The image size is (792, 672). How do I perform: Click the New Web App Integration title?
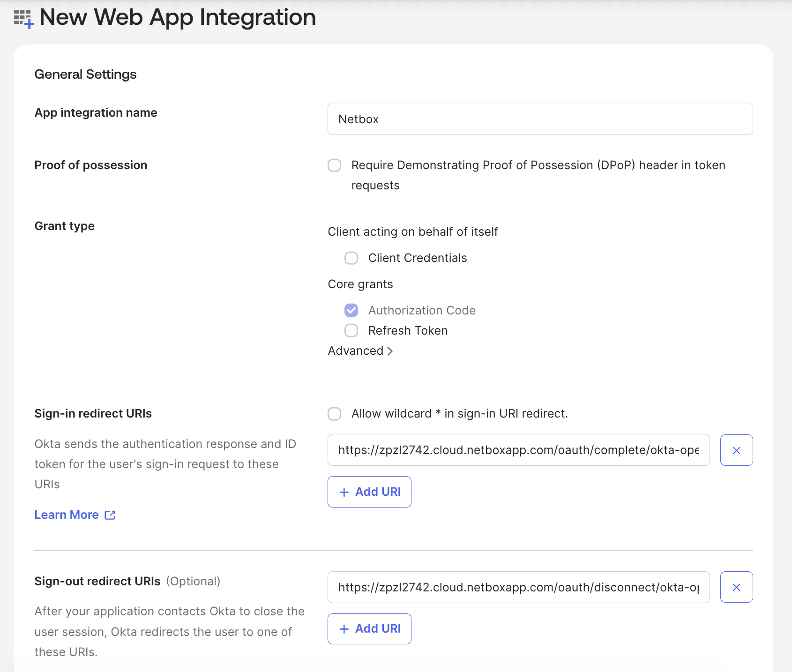click(178, 17)
